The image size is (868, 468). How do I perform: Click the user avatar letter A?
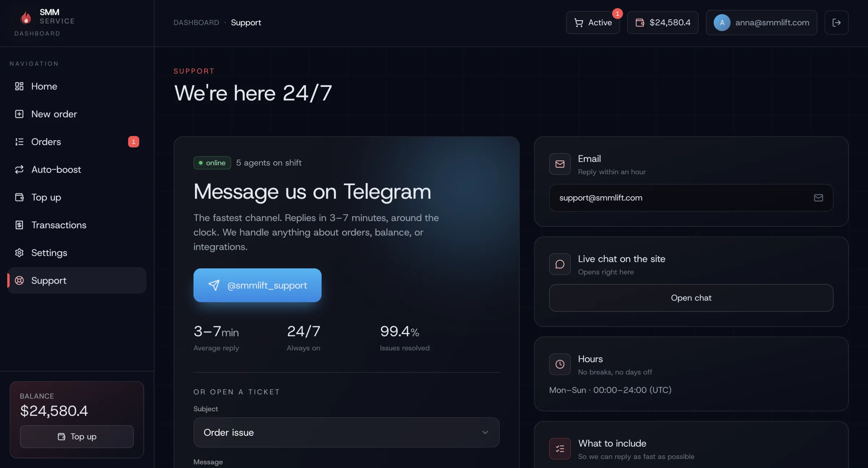click(722, 22)
